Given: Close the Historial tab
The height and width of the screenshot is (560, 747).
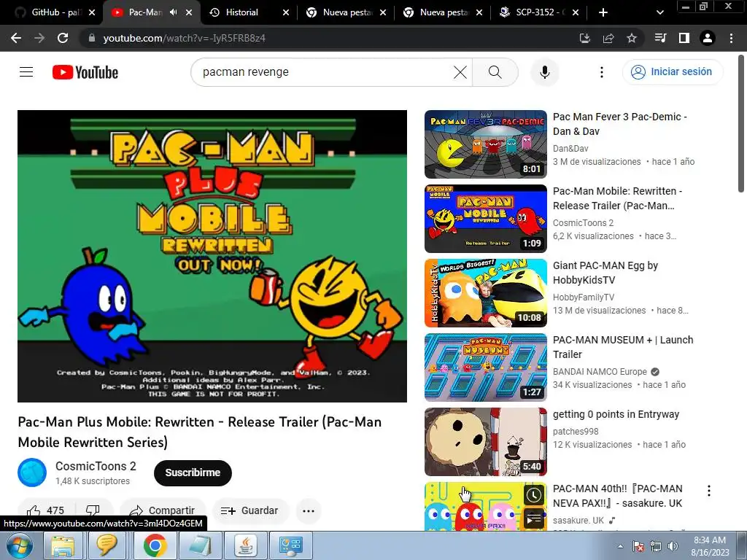Looking at the screenshot, I should point(286,12).
